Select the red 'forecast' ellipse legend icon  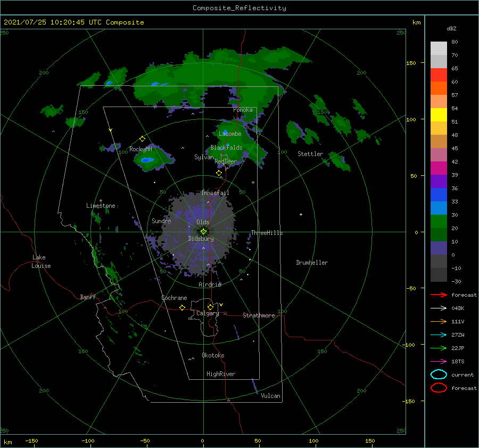tap(439, 388)
